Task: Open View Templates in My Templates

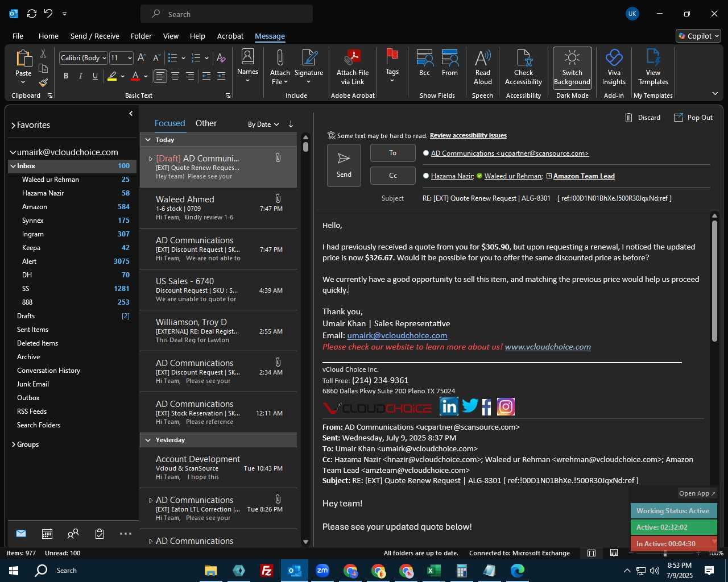Action: [653, 67]
